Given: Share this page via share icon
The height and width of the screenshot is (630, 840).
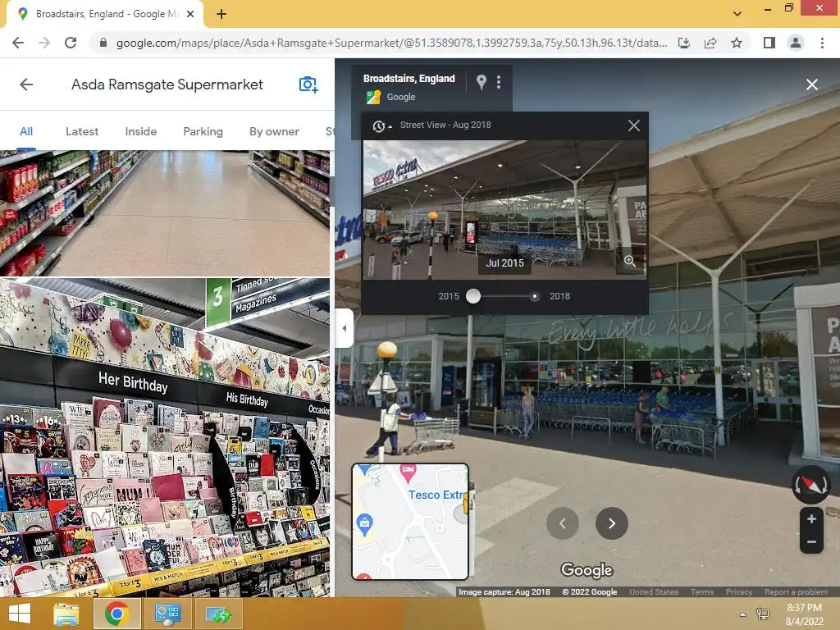Looking at the screenshot, I should [710, 43].
